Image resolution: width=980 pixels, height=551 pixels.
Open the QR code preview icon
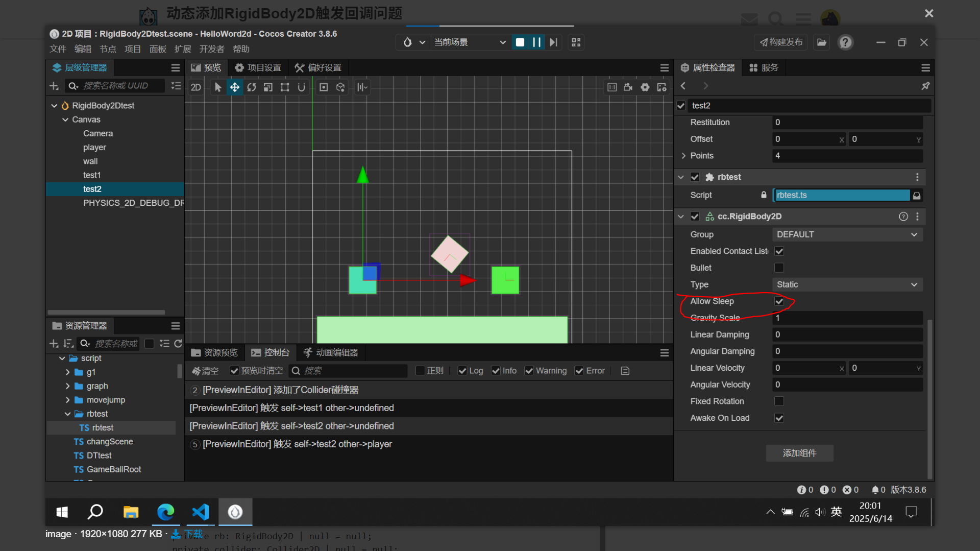coord(576,42)
